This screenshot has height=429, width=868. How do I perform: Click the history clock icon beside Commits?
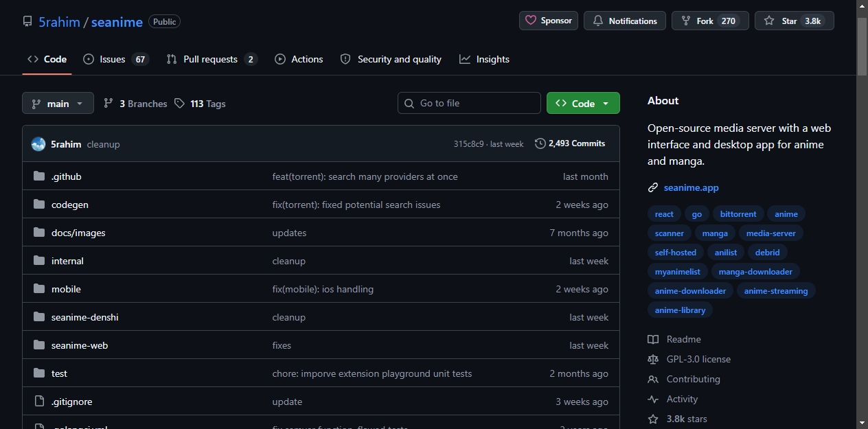click(x=540, y=143)
